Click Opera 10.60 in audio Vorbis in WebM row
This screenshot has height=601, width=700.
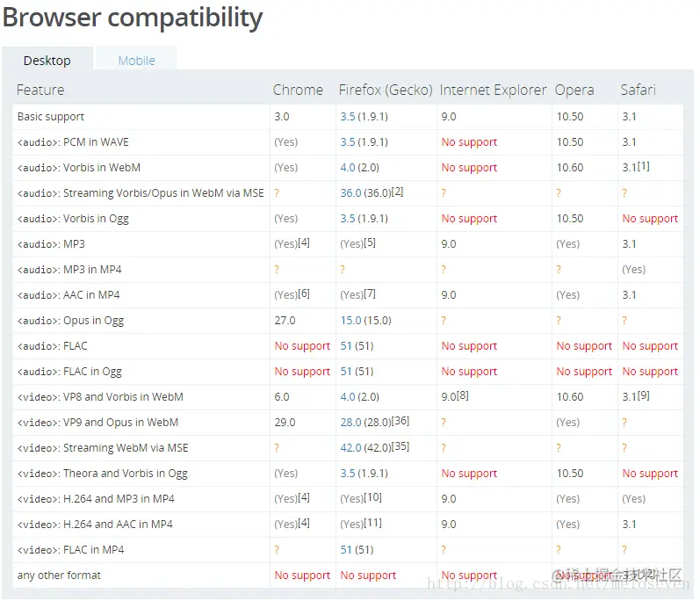point(570,168)
